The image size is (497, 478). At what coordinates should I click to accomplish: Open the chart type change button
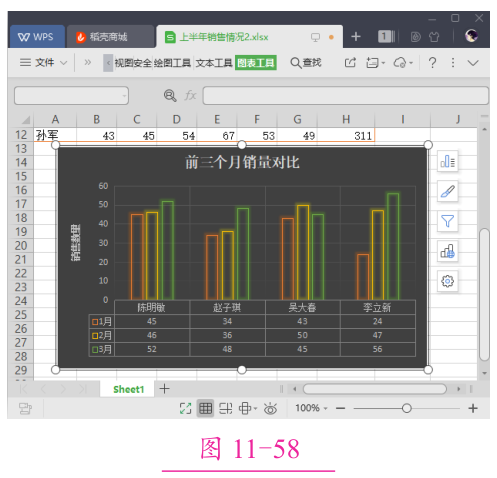[x=448, y=251]
